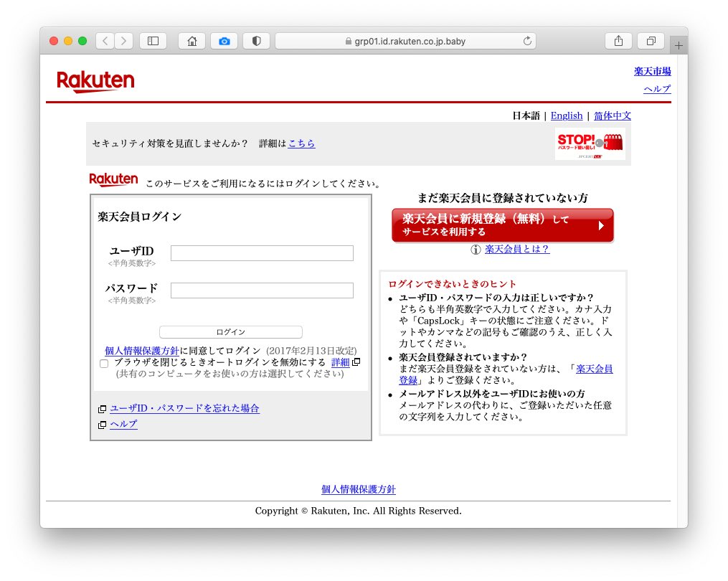Reload the page with refresh icon
Screen dimensions: 728x581
pos(527,41)
